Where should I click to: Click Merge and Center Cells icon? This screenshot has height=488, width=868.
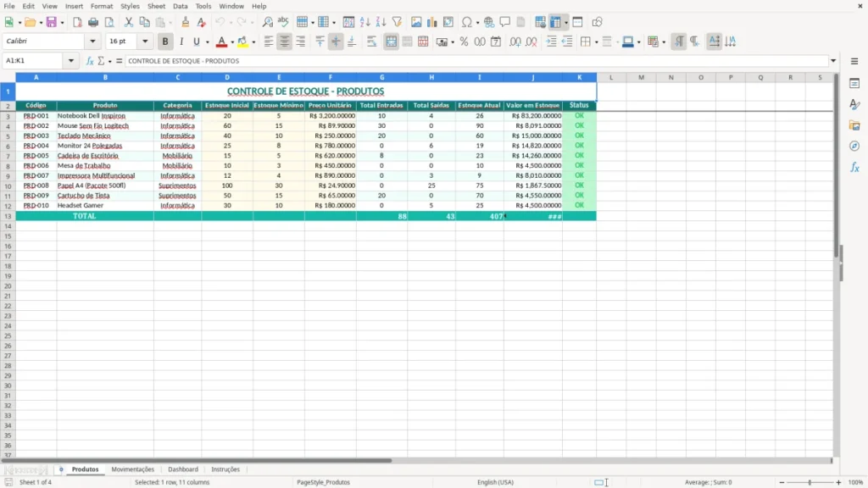click(391, 42)
